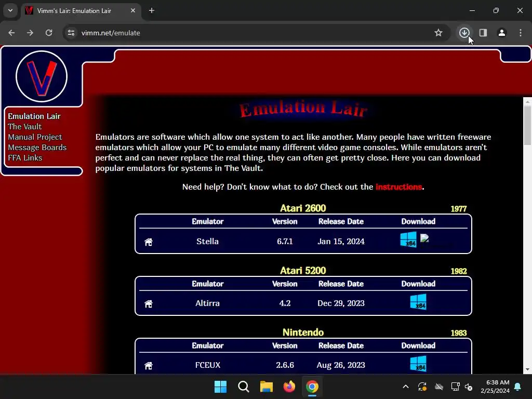Open a new browser tab
Image resolution: width=532 pixels, height=399 pixels.
click(x=152, y=10)
